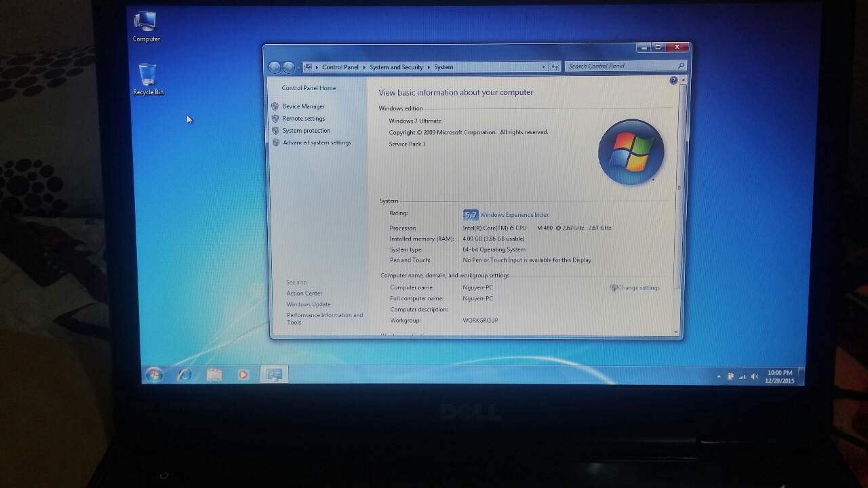Open Windows Update under See also

click(309, 304)
